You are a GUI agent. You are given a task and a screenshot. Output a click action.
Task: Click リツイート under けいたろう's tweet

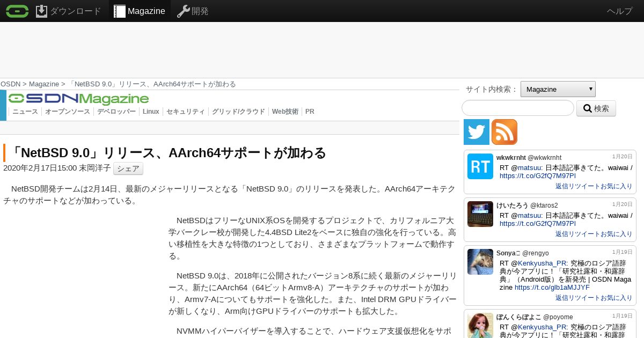[x=584, y=234]
